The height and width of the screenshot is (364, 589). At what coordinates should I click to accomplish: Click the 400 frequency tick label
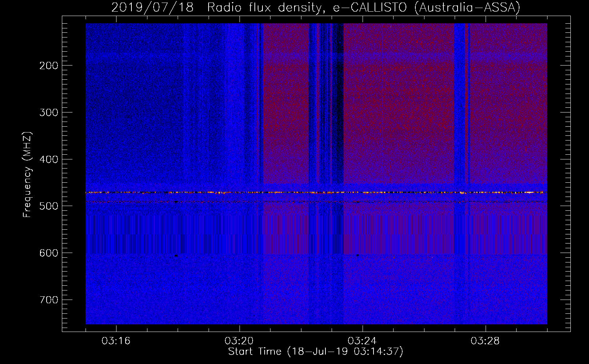(x=48, y=159)
